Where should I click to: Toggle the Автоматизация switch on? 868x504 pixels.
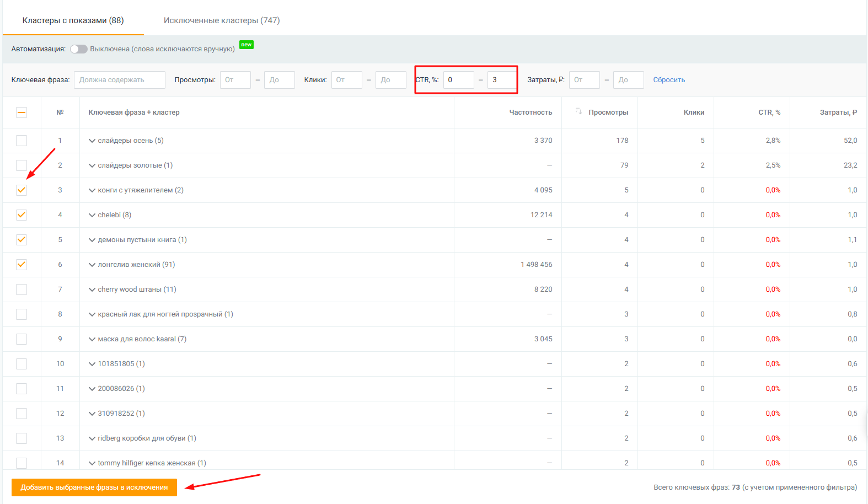tap(79, 49)
